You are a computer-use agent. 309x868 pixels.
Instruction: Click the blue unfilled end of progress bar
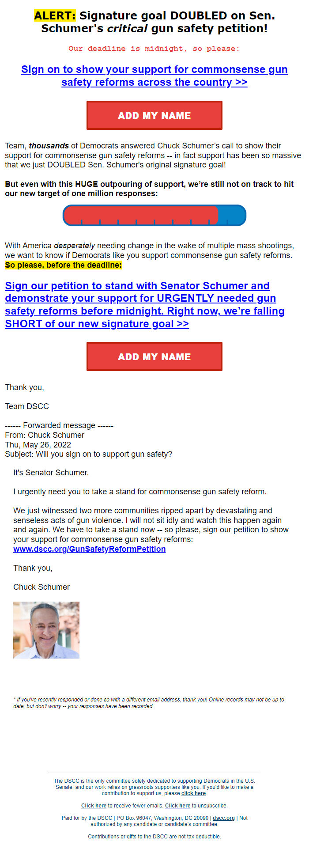[x=232, y=215]
